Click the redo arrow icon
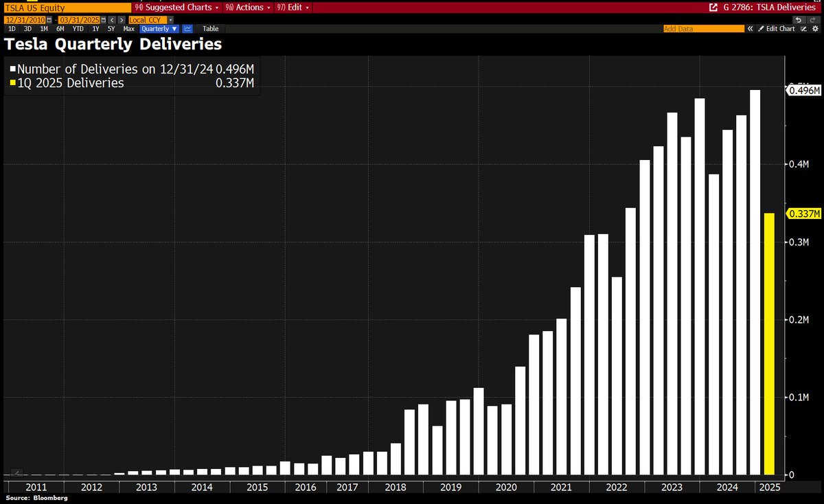The image size is (824, 504). point(814,20)
